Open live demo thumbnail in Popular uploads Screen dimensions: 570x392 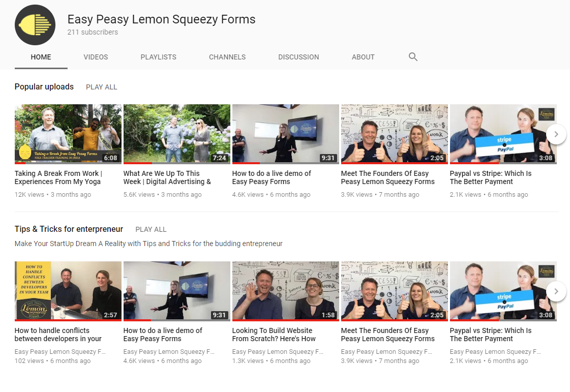pos(285,134)
